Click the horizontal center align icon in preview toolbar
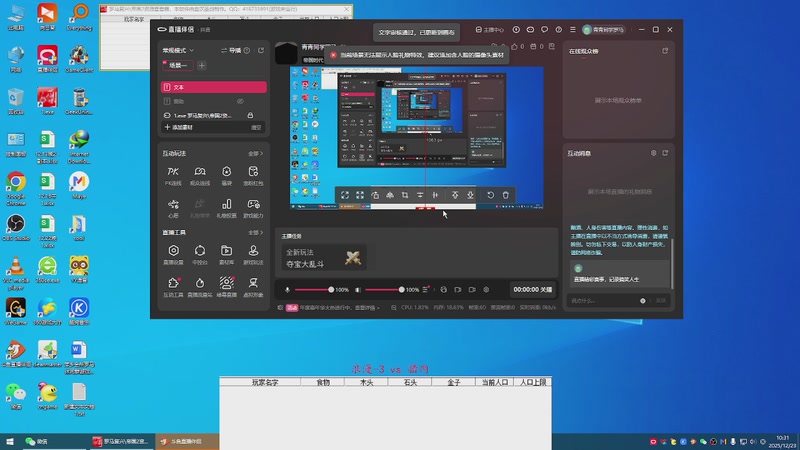Screen dimensions: 800x450 coord(435,195)
